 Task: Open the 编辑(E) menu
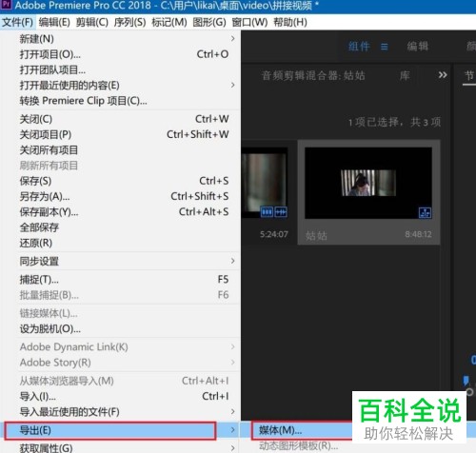tap(54, 22)
